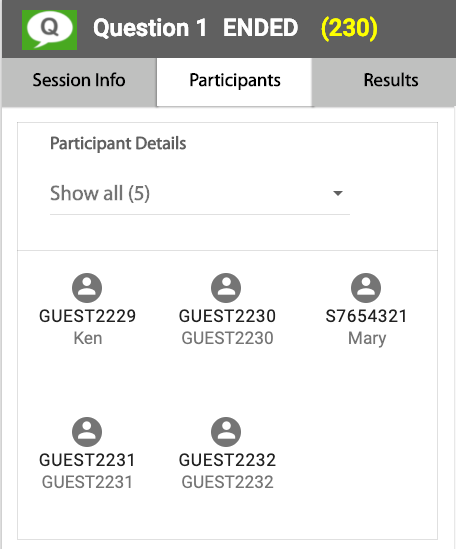Click the yellow (230) session code
Image resolution: width=456 pixels, height=549 pixels.
[350, 28]
